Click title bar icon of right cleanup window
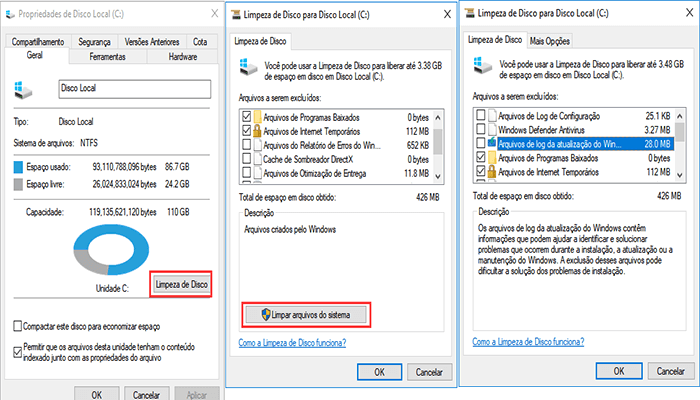This screenshot has width=700, height=400. click(x=470, y=13)
